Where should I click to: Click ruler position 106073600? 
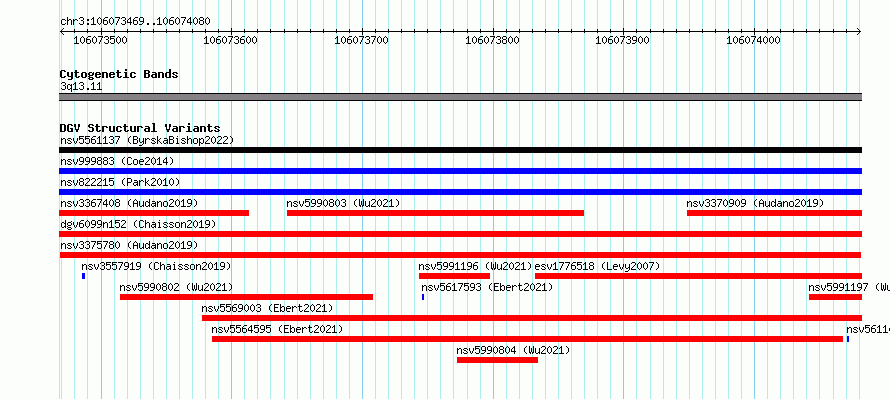pos(230,40)
